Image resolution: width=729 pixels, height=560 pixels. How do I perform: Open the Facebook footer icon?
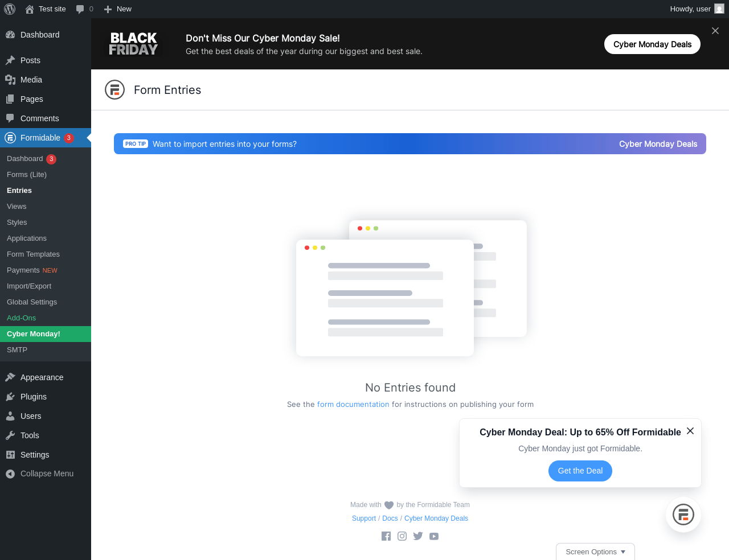point(386,536)
